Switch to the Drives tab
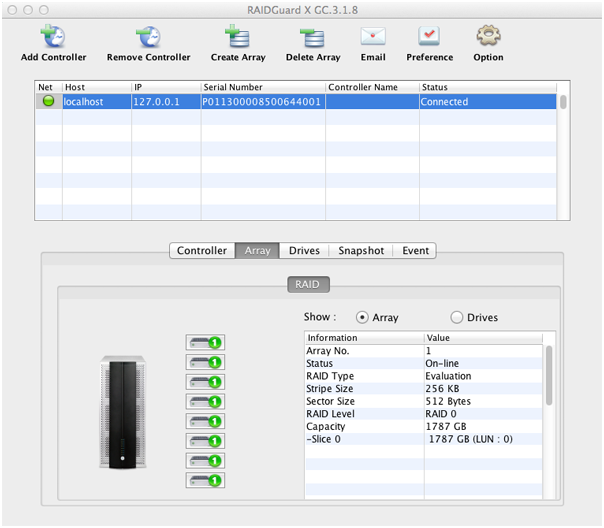This screenshot has width=604, height=528. point(304,250)
